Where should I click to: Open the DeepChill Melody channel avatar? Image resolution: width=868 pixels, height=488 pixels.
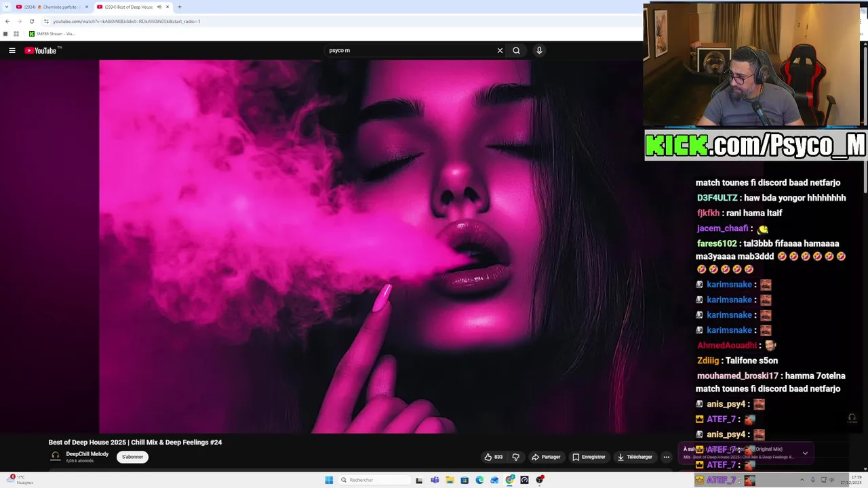pyautogui.click(x=56, y=457)
